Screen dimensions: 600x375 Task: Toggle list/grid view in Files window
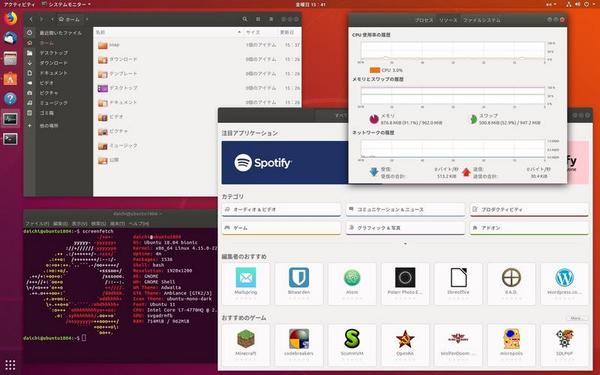[258, 19]
